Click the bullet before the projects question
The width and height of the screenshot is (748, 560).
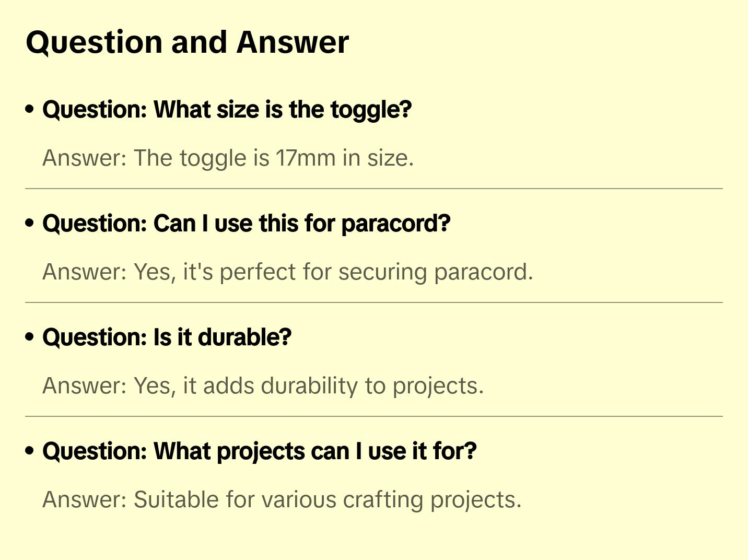coord(30,451)
